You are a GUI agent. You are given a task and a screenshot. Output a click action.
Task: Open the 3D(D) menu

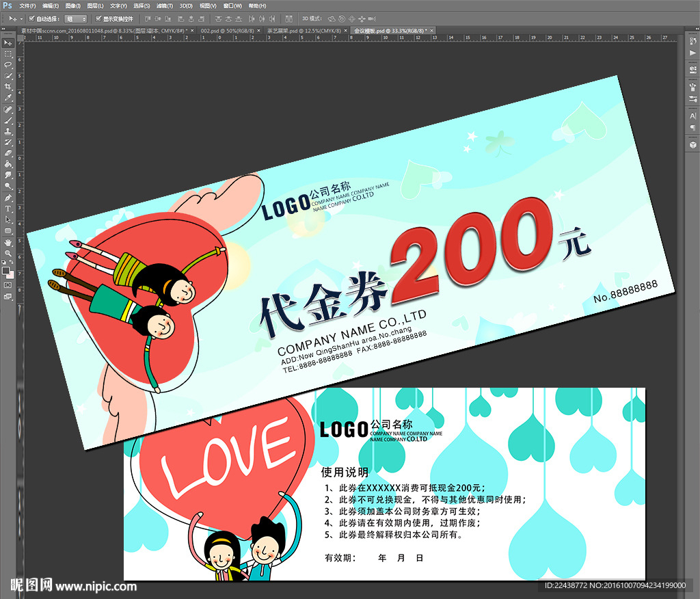[186, 5]
